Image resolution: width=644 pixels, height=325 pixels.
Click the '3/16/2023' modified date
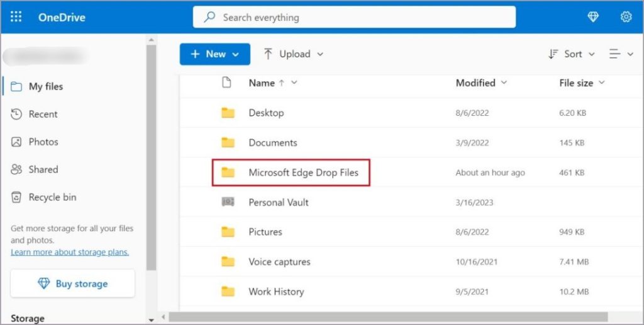click(x=474, y=202)
